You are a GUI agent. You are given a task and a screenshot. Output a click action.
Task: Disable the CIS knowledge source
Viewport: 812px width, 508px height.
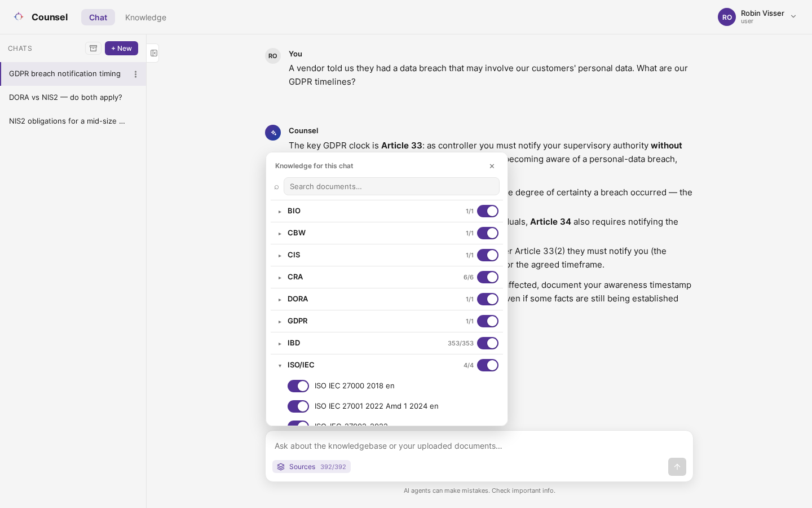(488, 255)
